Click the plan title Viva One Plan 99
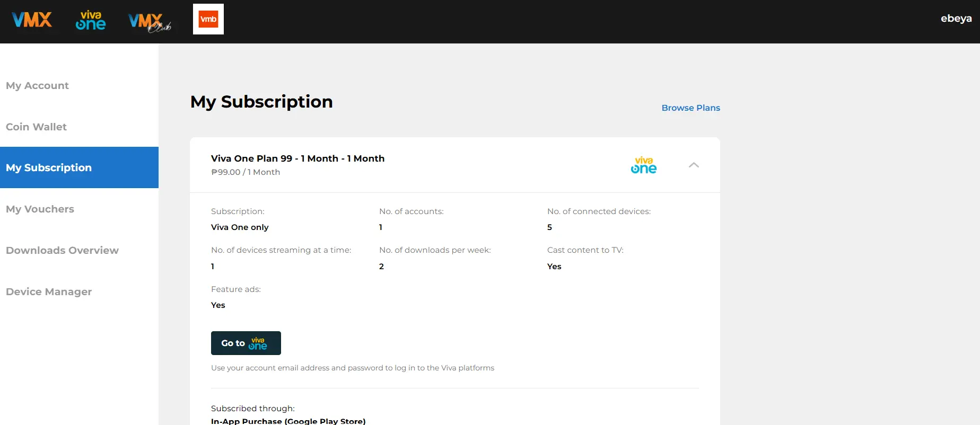980x425 pixels. 297,158
